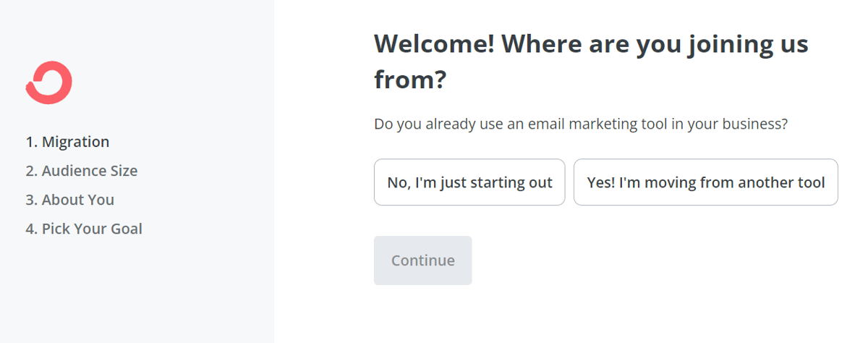Click the email marketing tool question text
Image resolution: width=868 pixels, height=343 pixels.
[580, 124]
